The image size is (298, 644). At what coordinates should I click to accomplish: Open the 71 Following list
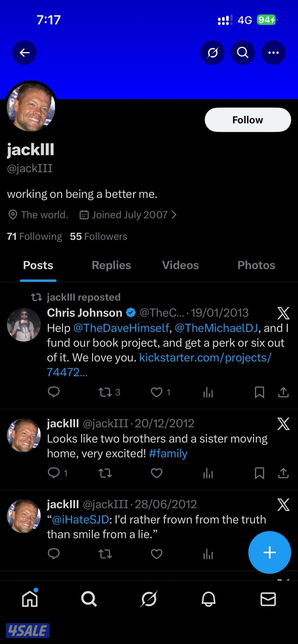point(35,237)
